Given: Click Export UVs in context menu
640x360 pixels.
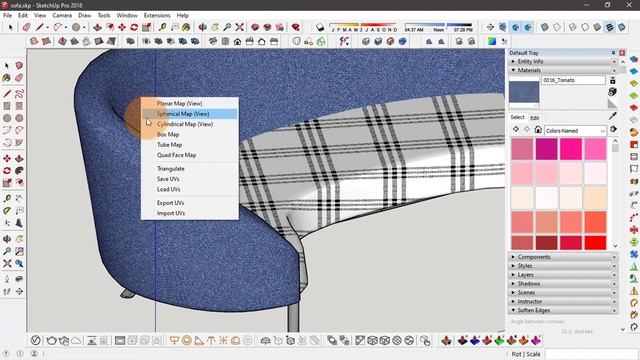Looking at the screenshot, I should [x=190, y=203].
